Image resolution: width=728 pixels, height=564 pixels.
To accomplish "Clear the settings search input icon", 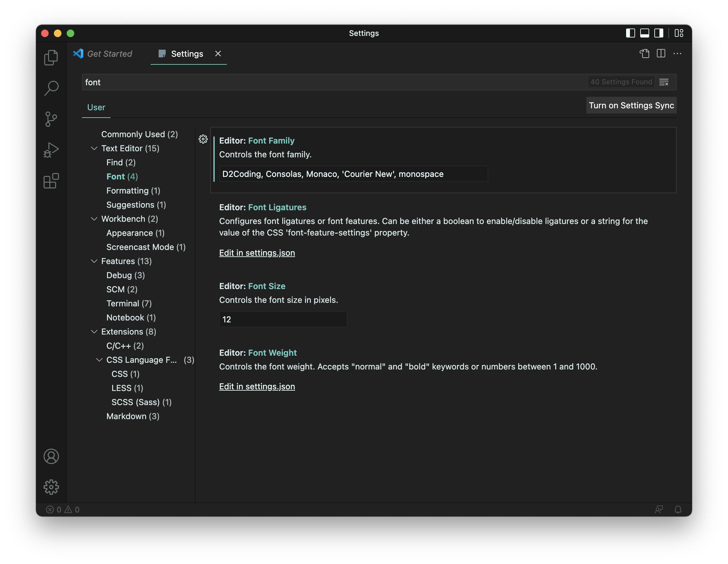I will pos(664,82).
